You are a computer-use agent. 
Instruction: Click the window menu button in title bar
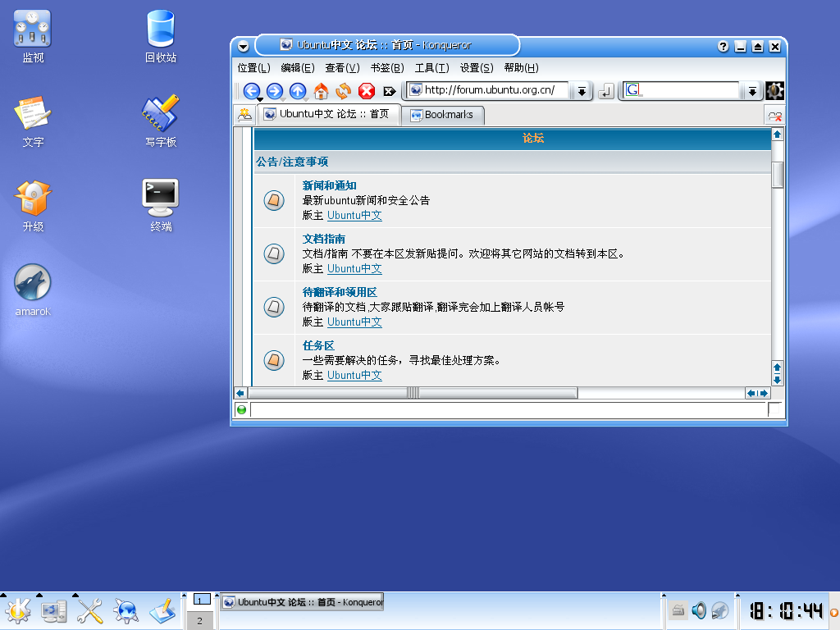click(243, 47)
